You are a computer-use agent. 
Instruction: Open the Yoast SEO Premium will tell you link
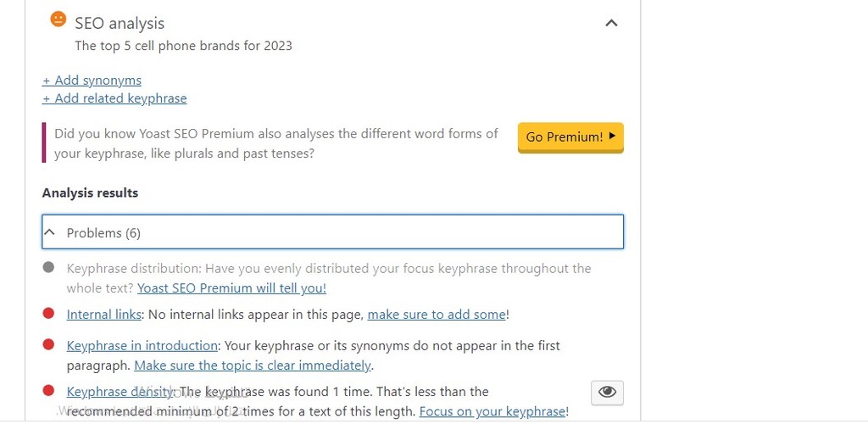click(x=231, y=287)
